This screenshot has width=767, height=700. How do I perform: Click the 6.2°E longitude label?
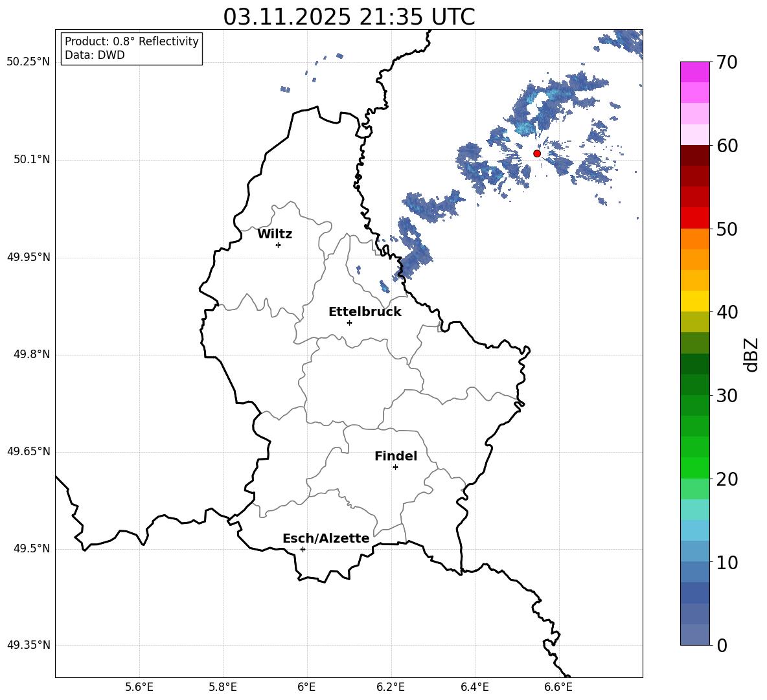tap(391, 687)
